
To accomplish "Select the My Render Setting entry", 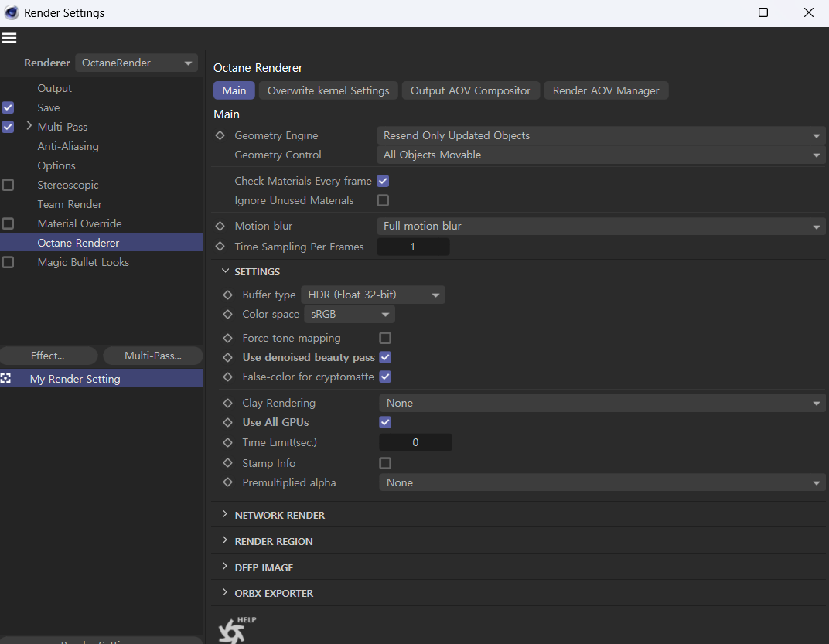I will (x=101, y=379).
